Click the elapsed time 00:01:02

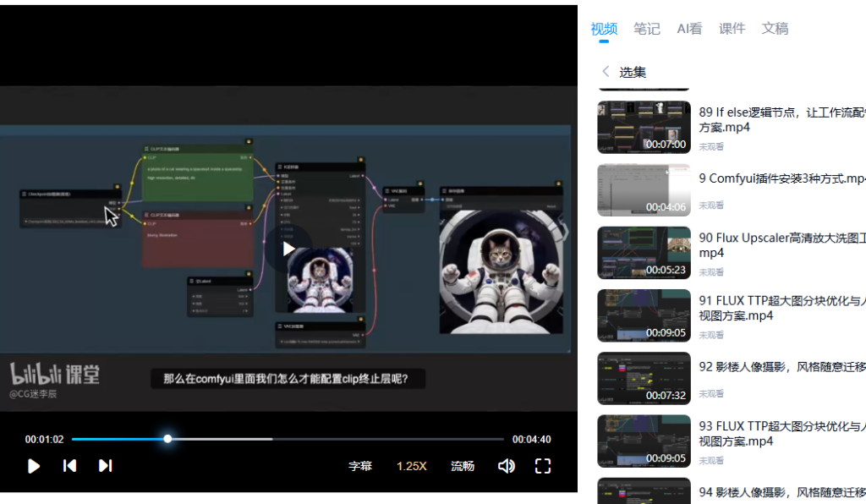point(44,440)
